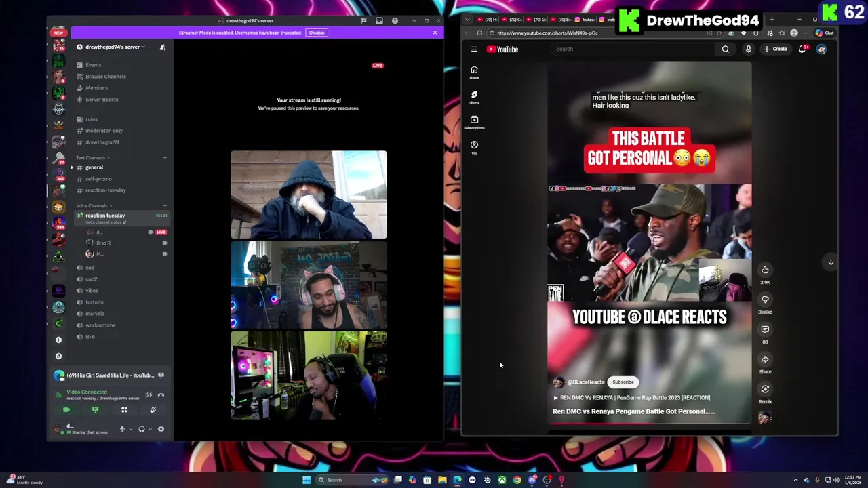Open Server Boosts in Discord
Screen dimensions: 868x488
click(102, 100)
